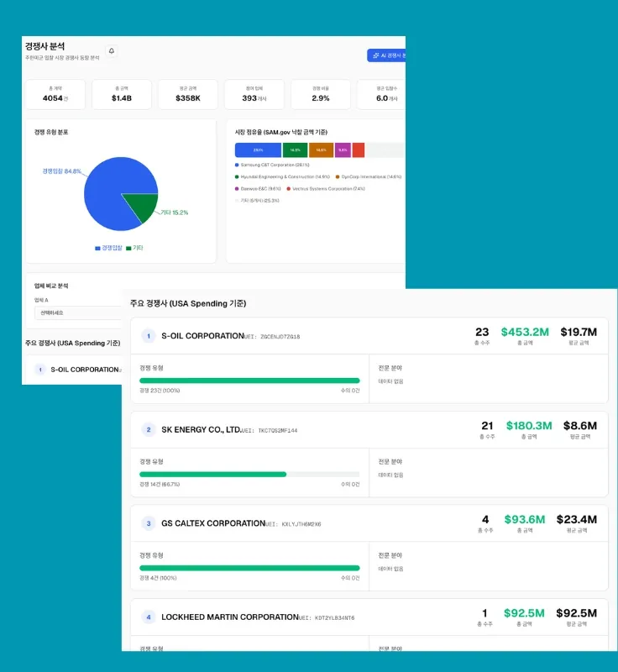Click SK ENERGY competition type progress bar

click(249, 475)
